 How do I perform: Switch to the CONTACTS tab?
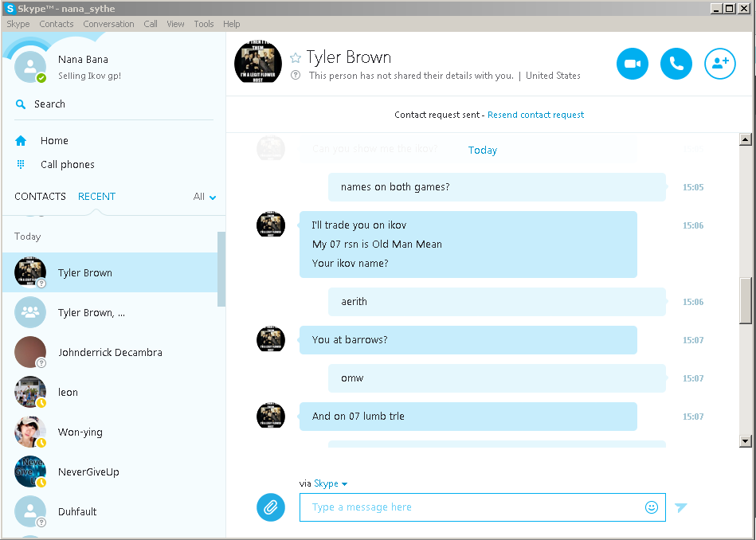40,196
